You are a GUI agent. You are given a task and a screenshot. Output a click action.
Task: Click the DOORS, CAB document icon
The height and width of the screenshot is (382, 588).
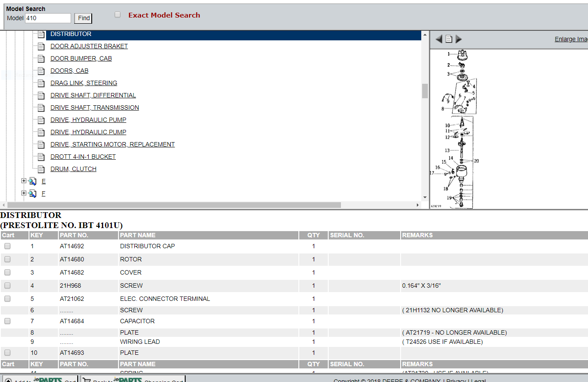[x=41, y=71]
